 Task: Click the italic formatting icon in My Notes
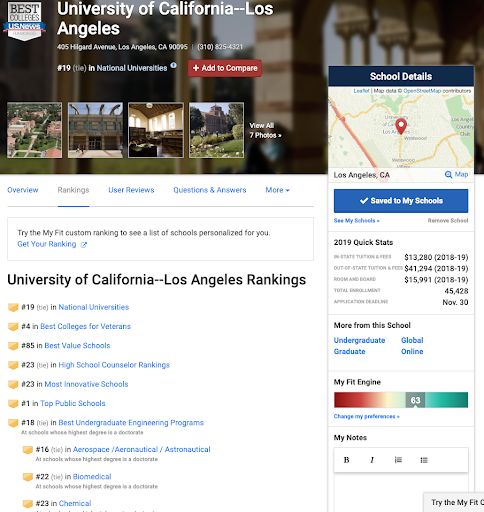(x=372, y=460)
